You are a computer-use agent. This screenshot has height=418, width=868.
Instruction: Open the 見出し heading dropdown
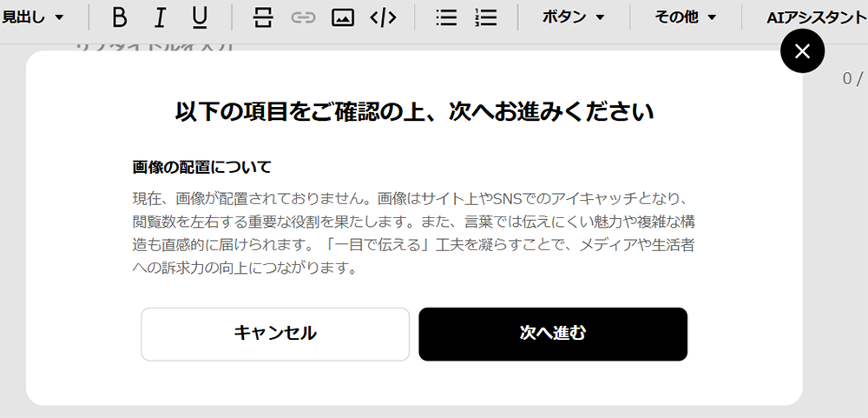[x=32, y=17]
